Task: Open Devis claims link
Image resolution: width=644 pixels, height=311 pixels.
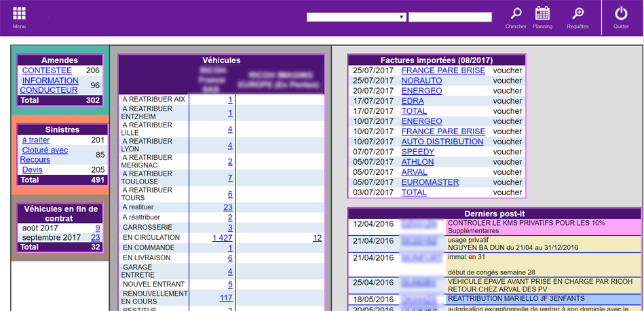Action: [32, 170]
